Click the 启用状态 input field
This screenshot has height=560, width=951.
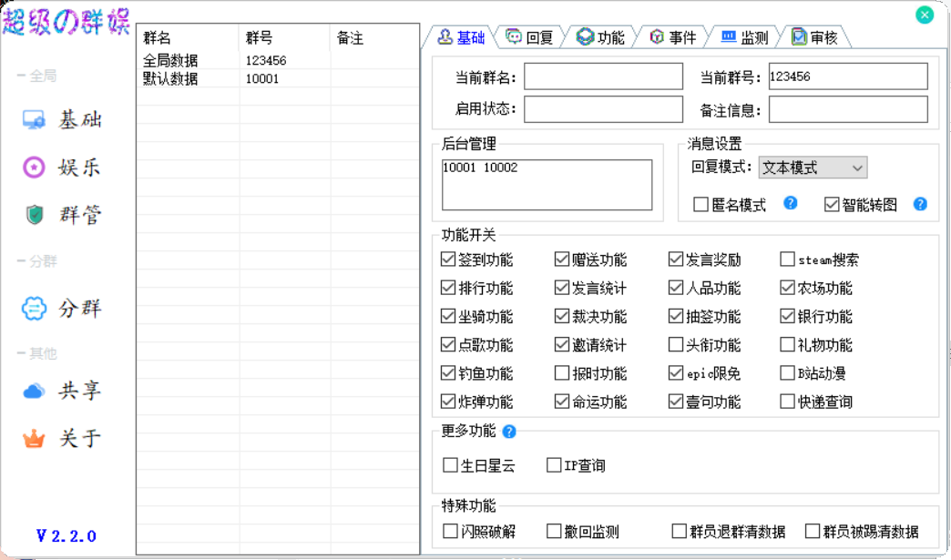click(x=603, y=109)
